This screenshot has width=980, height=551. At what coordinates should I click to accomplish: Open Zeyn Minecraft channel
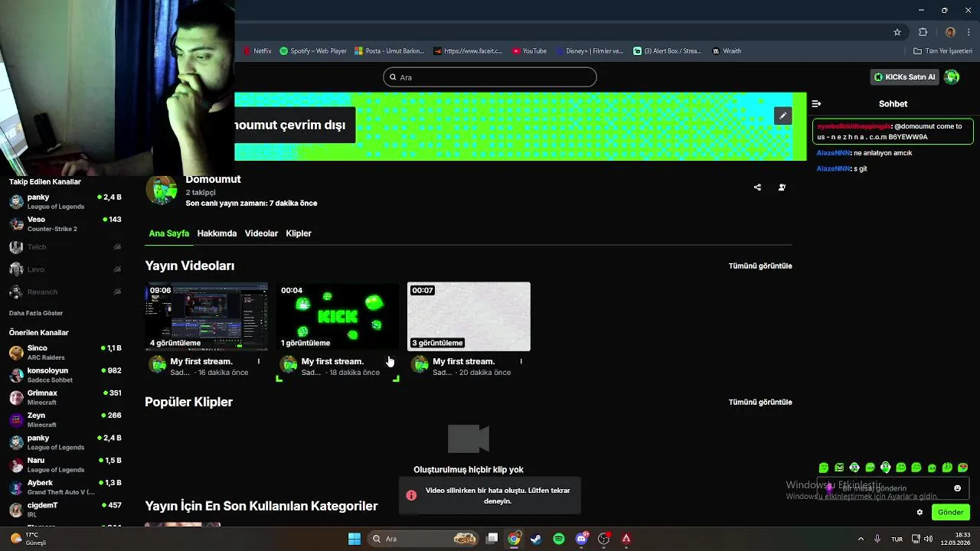tap(65, 420)
